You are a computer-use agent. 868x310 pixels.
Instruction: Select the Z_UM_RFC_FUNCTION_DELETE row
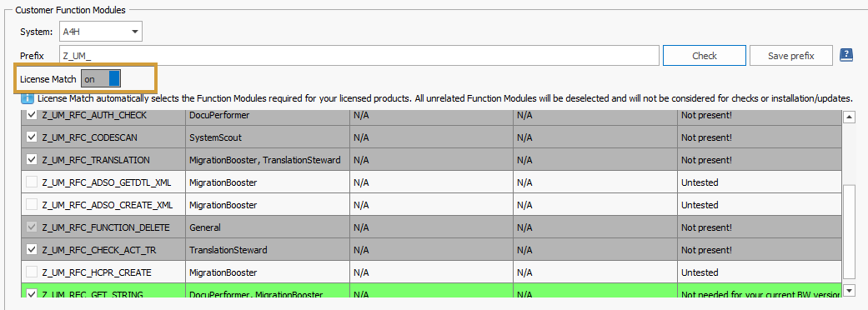coord(432,227)
